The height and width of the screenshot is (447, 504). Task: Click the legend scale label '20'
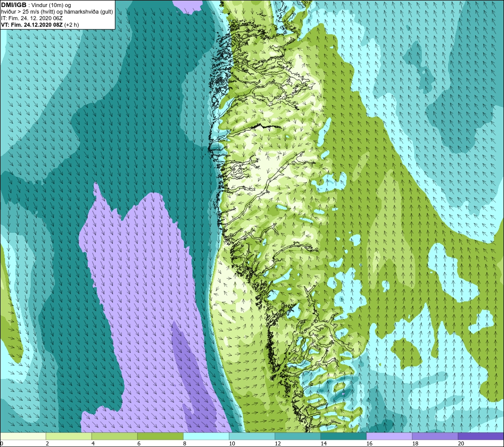[x=461, y=443]
